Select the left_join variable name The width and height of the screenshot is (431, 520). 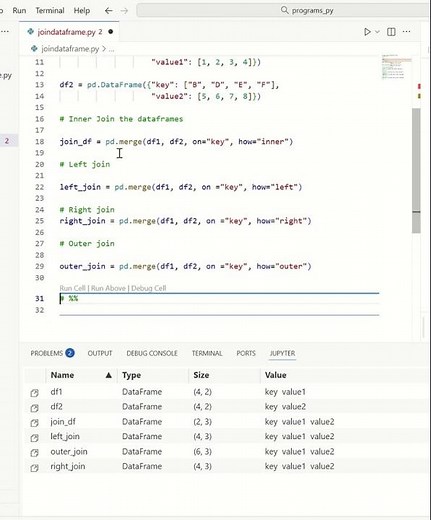tap(65, 436)
